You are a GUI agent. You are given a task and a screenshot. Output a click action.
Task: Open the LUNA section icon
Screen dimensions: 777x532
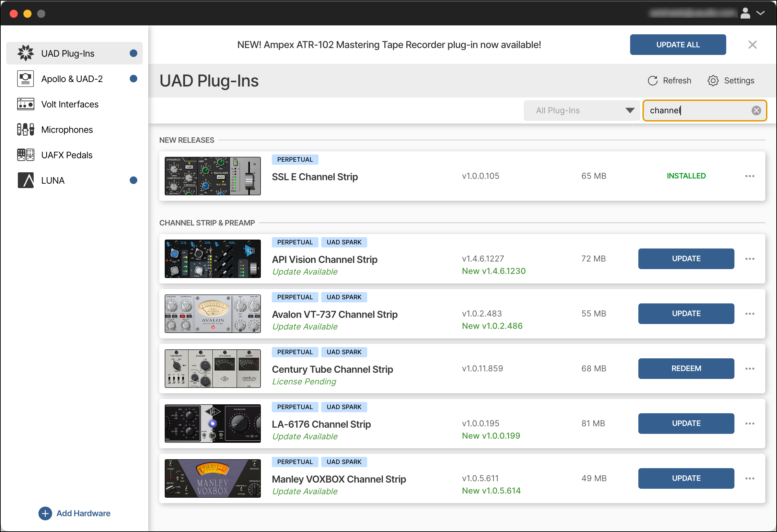[x=25, y=180]
